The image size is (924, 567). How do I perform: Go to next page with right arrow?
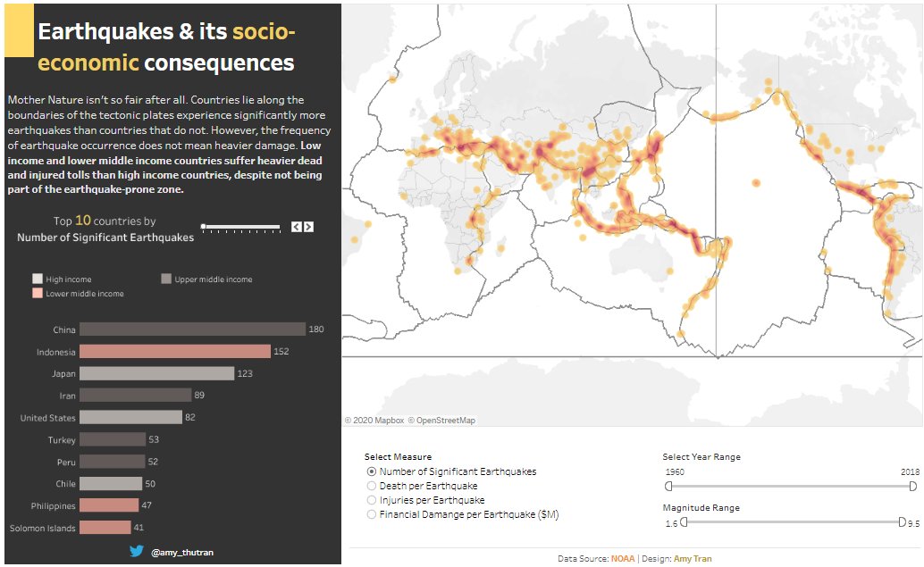(x=308, y=227)
